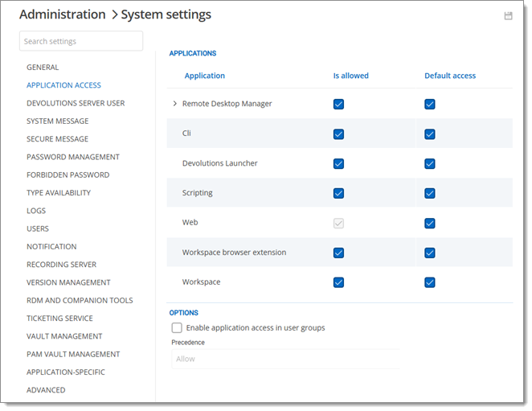Sort by the Application column header
The image size is (532, 411).
(x=205, y=76)
